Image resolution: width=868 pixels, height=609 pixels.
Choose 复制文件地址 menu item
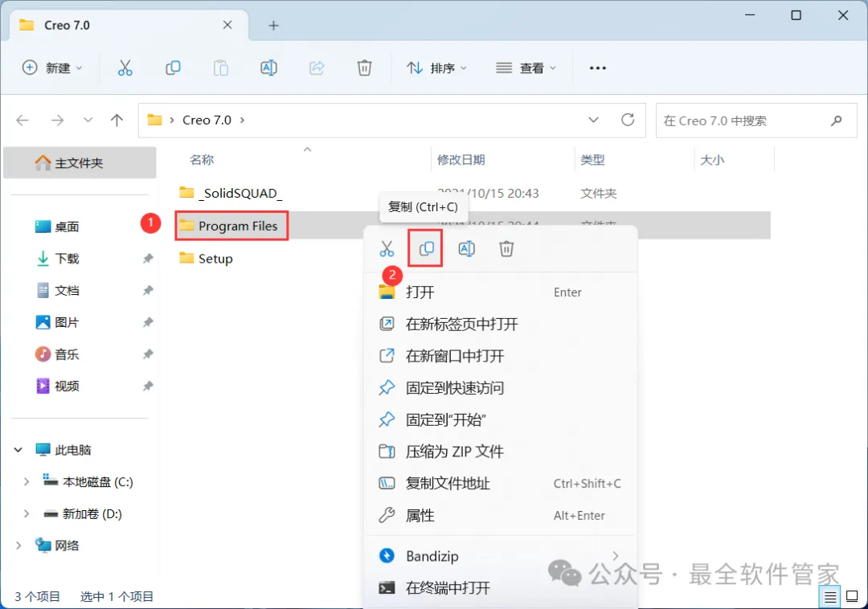pyautogui.click(x=501, y=484)
